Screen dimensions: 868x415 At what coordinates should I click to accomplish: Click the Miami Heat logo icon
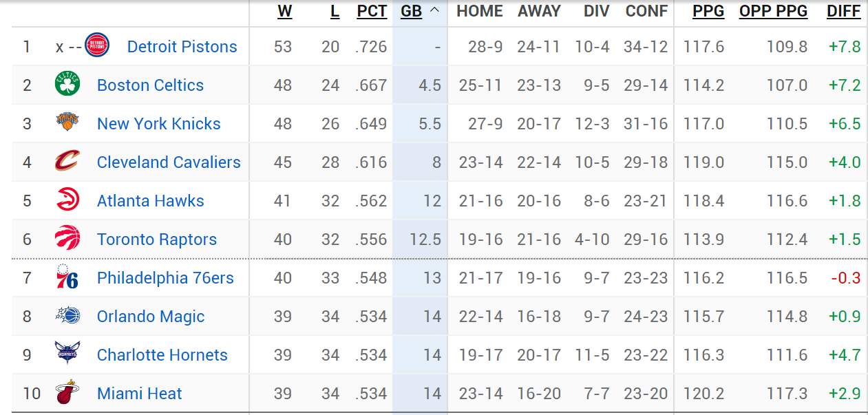[x=67, y=393]
